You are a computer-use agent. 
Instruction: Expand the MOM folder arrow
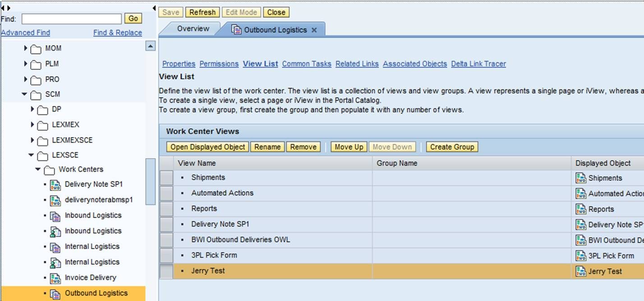[x=26, y=48]
